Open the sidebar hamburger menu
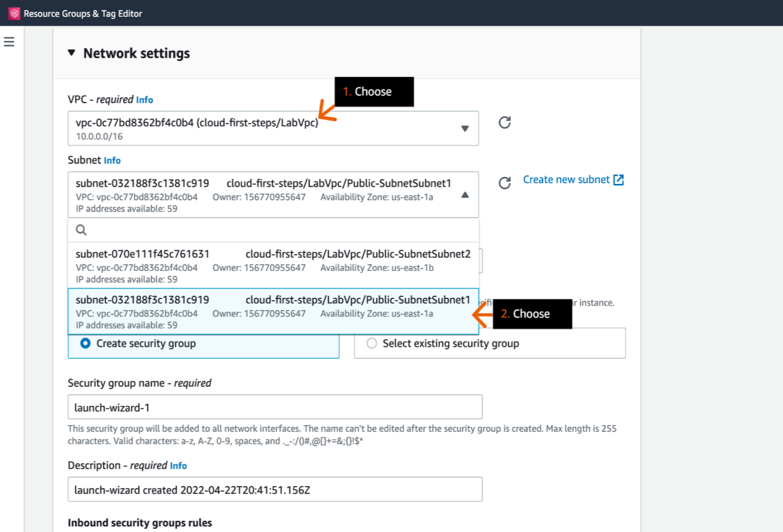The image size is (783, 532). pyautogui.click(x=9, y=42)
